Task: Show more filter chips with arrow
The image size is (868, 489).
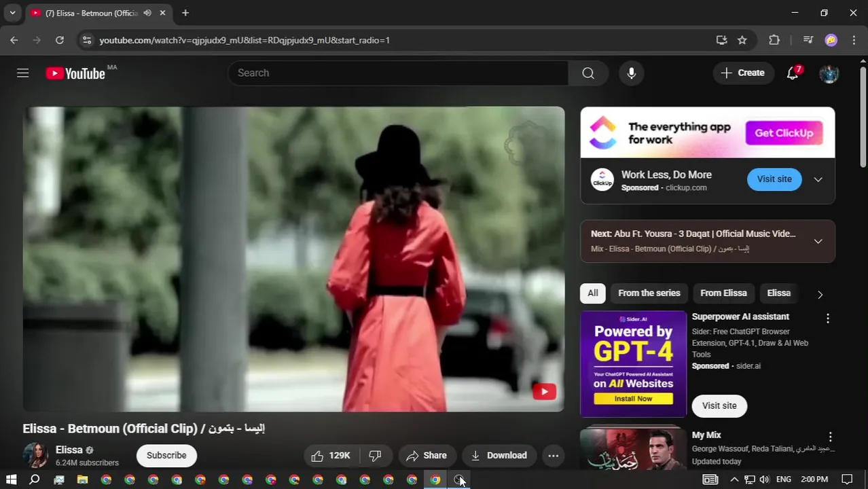Action: coord(820,294)
